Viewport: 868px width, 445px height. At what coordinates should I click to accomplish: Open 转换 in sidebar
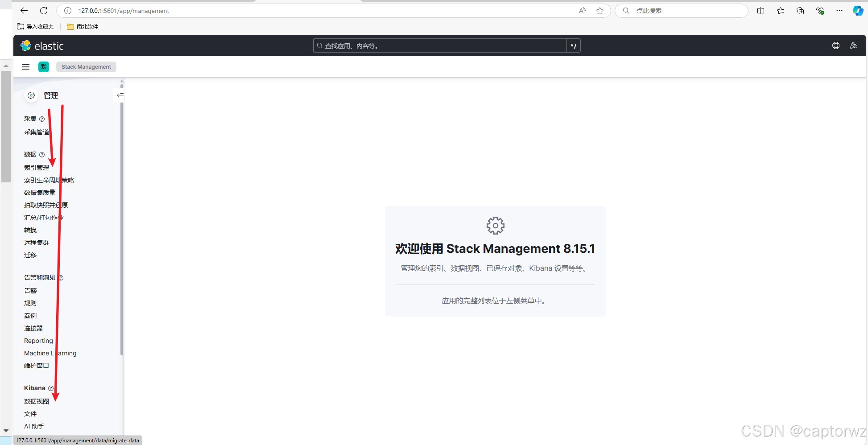30,230
